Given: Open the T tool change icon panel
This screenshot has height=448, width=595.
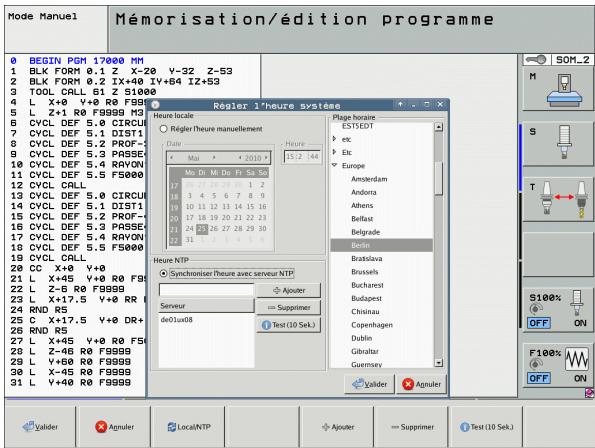Looking at the screenshot, I should 558,199.
